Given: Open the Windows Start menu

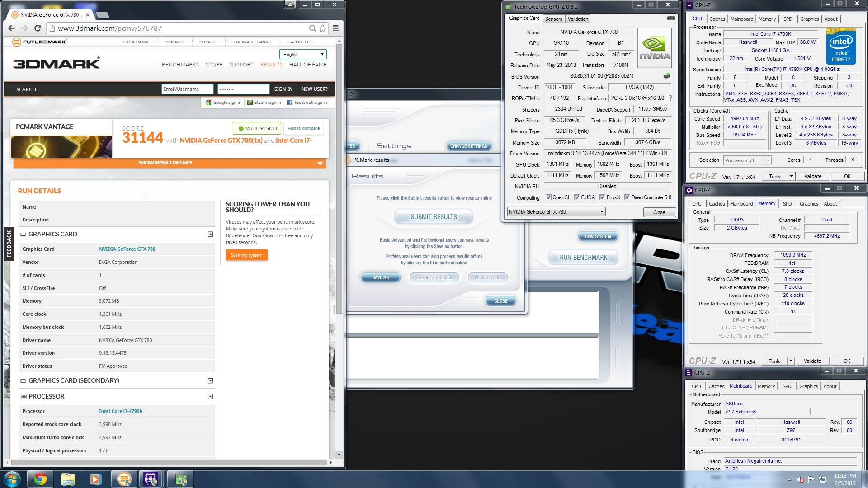Looking at the screenshot, I should [12, 479].
